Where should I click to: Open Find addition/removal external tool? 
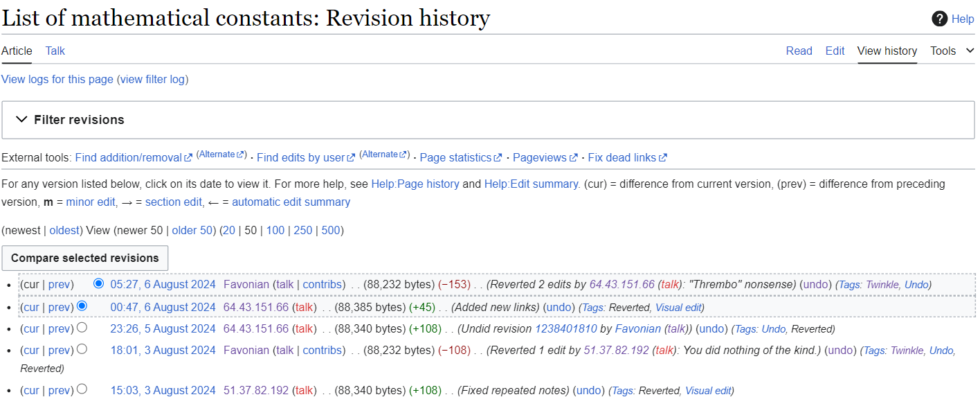pos(128,158)
